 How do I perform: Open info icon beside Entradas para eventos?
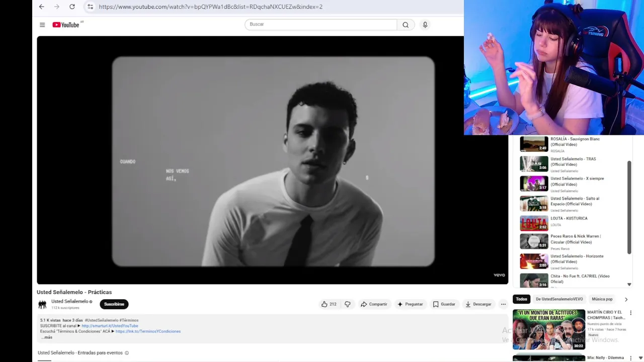127,353
